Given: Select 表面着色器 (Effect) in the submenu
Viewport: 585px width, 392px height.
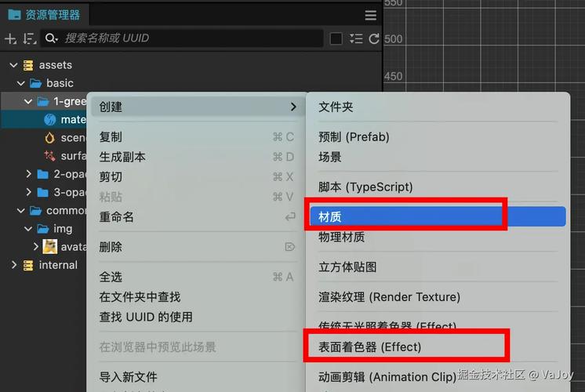Looking at the screenshot, I should point(369,347).
